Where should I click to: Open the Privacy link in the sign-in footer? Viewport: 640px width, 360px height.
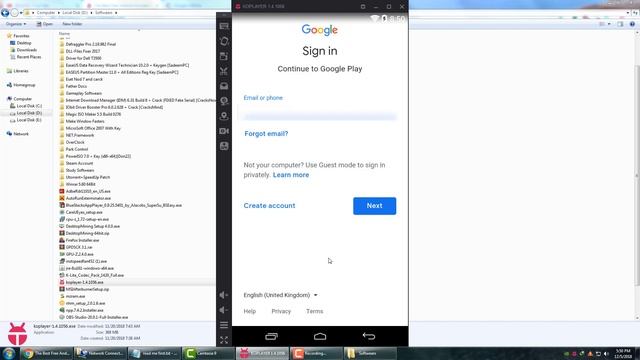click(281, 311)
